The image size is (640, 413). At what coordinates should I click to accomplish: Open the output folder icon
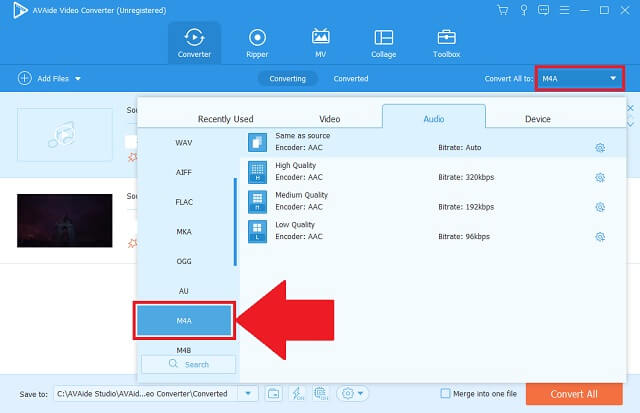[273, 394]
